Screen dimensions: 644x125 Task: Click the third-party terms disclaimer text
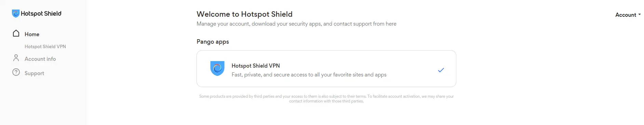coord(326,99)
